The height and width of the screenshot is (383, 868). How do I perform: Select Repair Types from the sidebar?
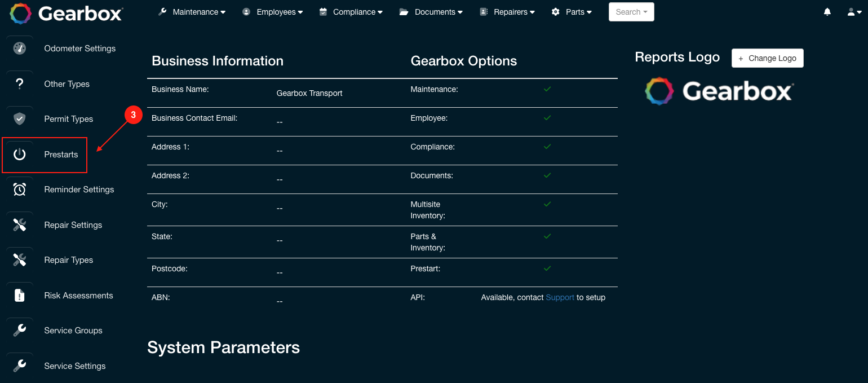point(69,260)
